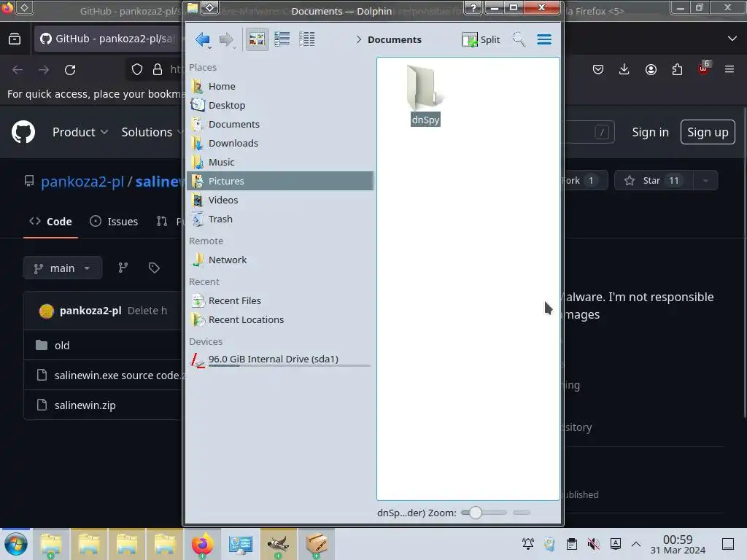747x560 pixels.
Task: Switch Dolphin to Icons view mode
Action: coord(257,39)
